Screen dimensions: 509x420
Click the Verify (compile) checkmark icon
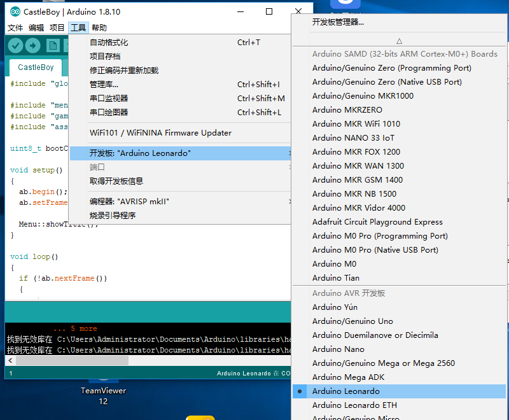pyautogui.click(x=15, y=45)
